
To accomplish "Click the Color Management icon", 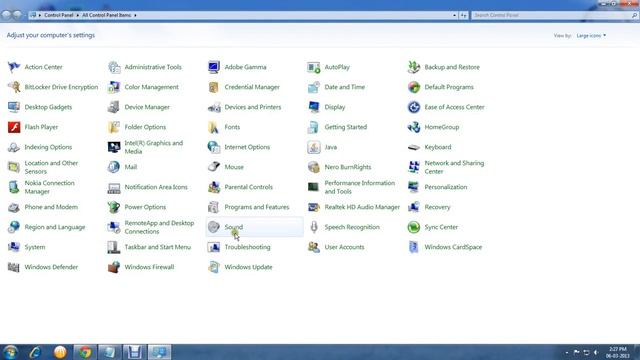I will click(114, 87).
